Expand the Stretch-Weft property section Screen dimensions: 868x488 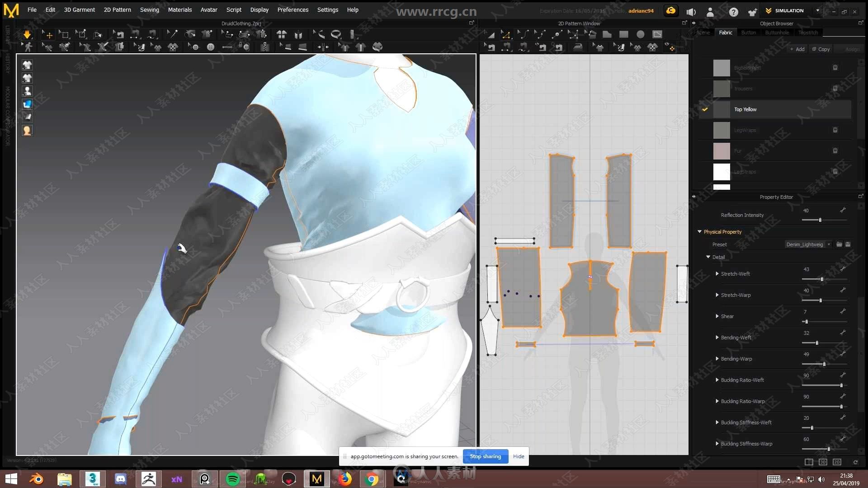click(x=717, y=273)
